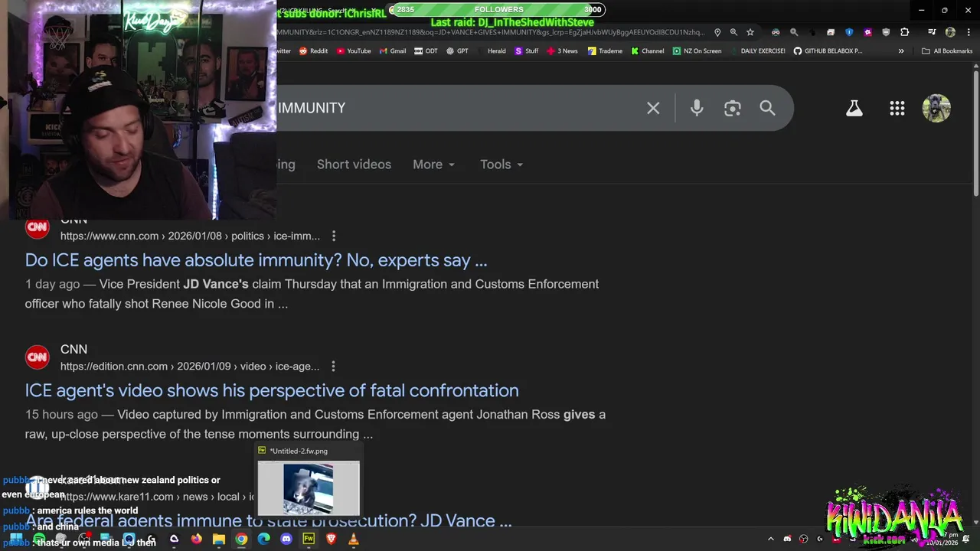Open the Stuff bookmark

point(527,51)
